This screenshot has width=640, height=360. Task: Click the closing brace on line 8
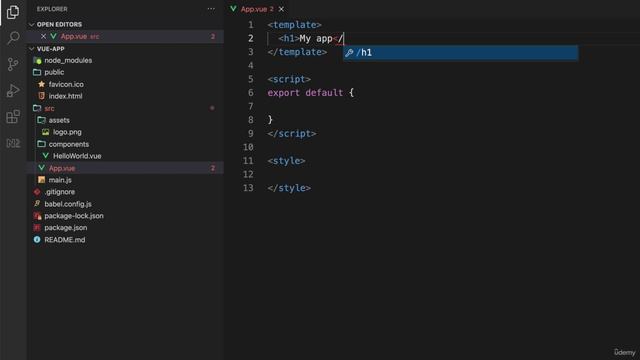pos(270,120)
